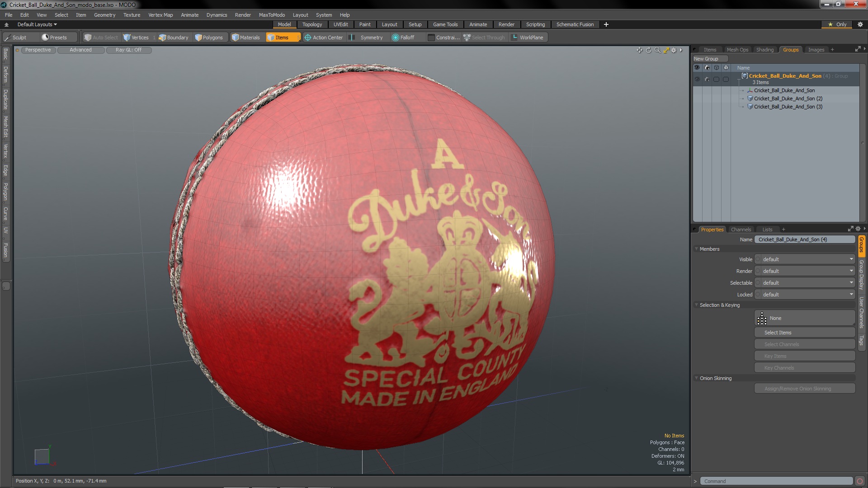
Task: Click the vertical Group Display side tab
Action: coord(861,275)
